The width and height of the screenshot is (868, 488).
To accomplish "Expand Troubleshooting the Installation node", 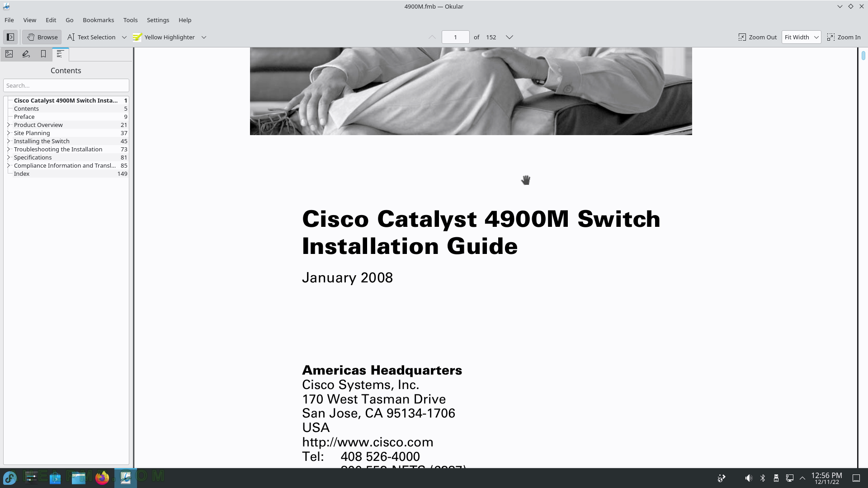I will [x=9, y=149].
